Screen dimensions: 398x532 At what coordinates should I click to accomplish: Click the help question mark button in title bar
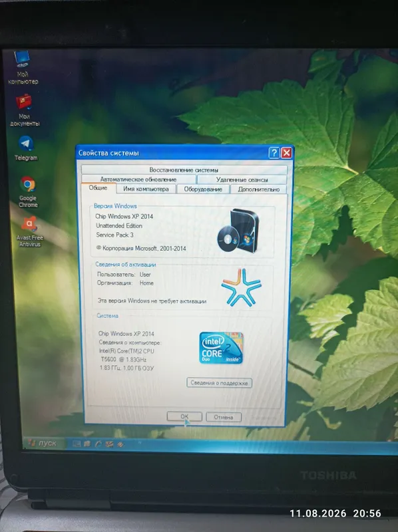coord(274,153)
